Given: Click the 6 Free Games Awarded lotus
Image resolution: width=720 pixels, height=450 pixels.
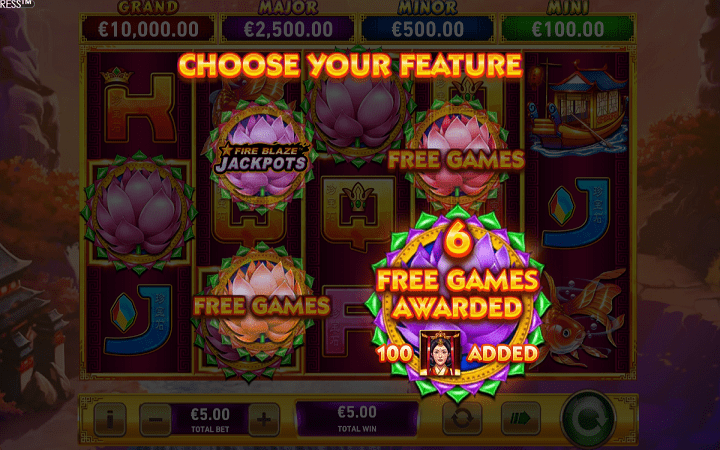Looking at the screenshot, I should pos(457,303).
